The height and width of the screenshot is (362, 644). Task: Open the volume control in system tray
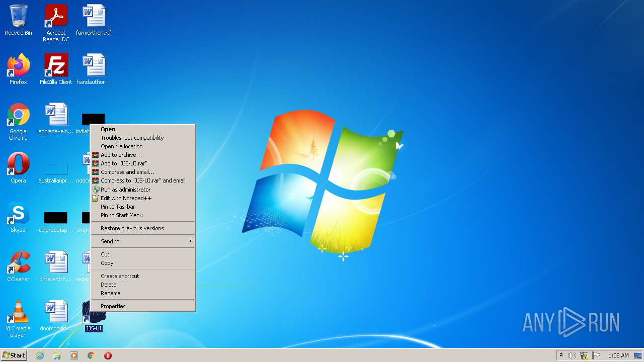[572, 355]
